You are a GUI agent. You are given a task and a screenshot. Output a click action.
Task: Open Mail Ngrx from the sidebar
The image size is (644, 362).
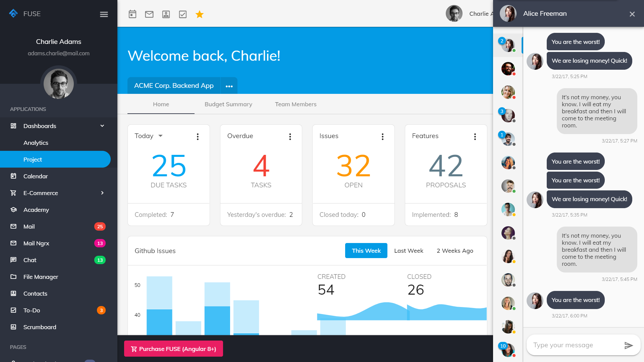tap(55, 243)
